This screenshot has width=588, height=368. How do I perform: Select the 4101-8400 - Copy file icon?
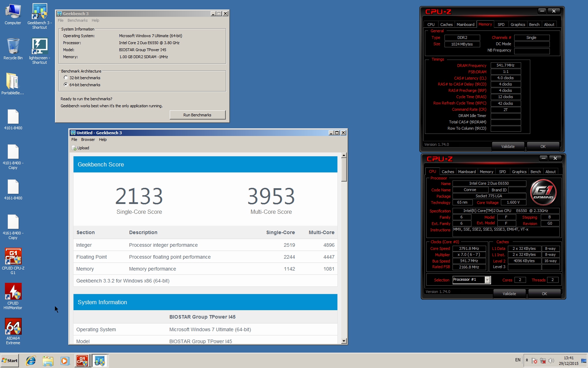[13, 156]
